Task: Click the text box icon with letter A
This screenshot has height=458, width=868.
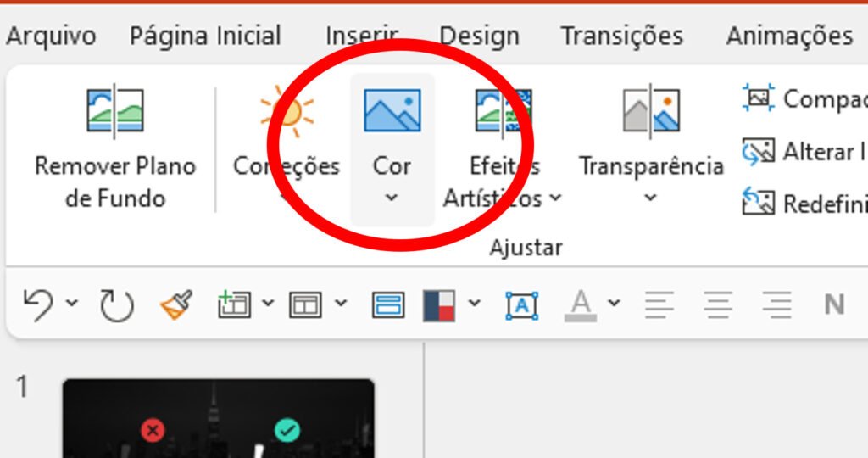Action: pos(521,304)
